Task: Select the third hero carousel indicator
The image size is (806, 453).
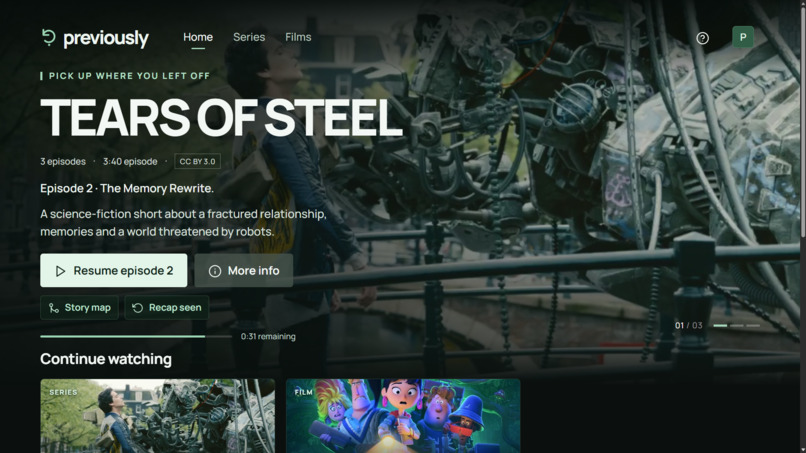Action: pos(753,325)
